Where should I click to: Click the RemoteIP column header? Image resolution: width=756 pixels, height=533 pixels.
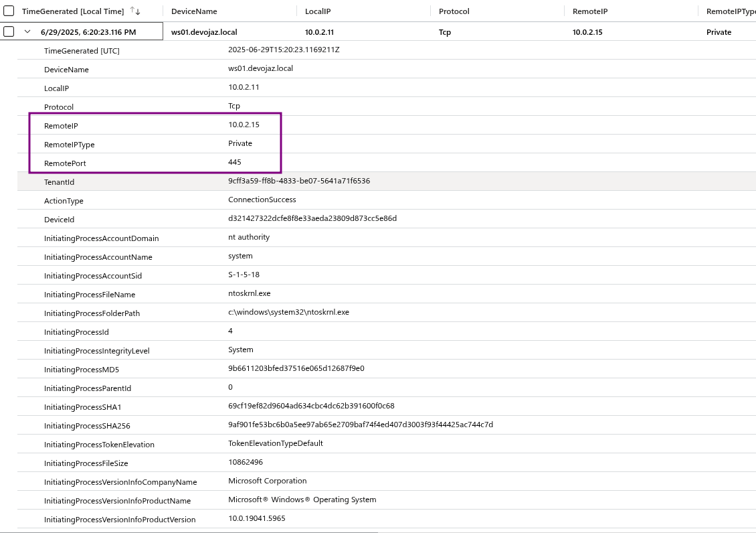point(589,11)
